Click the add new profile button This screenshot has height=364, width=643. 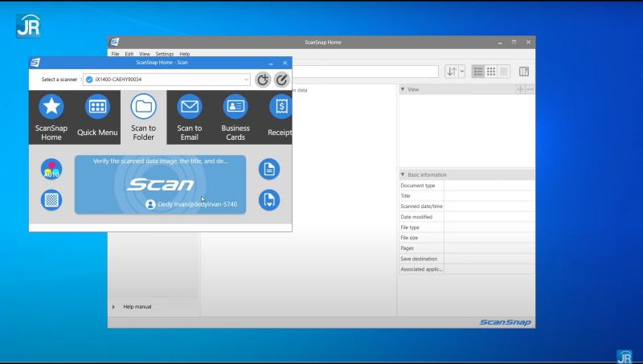[x=263, y=80]
